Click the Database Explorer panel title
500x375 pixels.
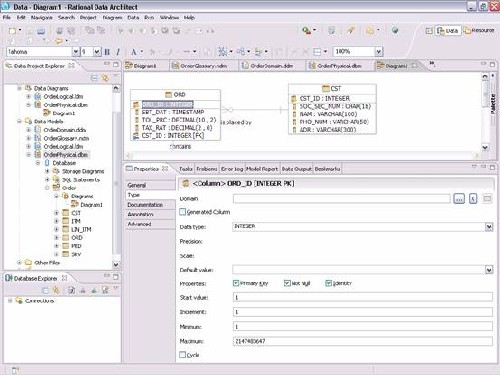(x=35, y=278)
